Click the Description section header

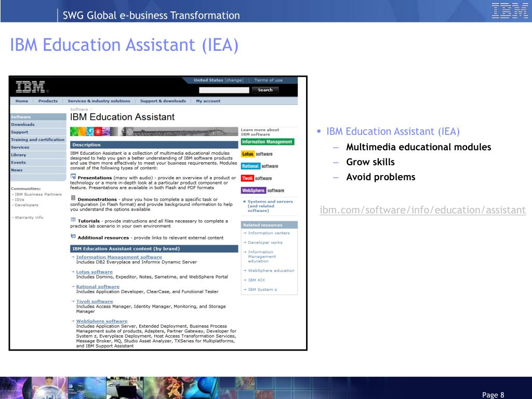pyautogui.click(x=154, y=145)
